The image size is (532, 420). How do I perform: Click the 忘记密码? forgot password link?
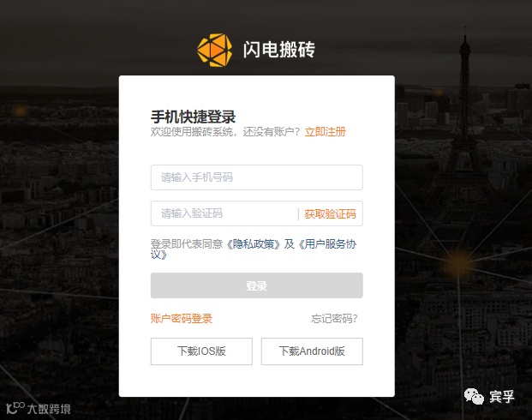(x=334, y=319)
